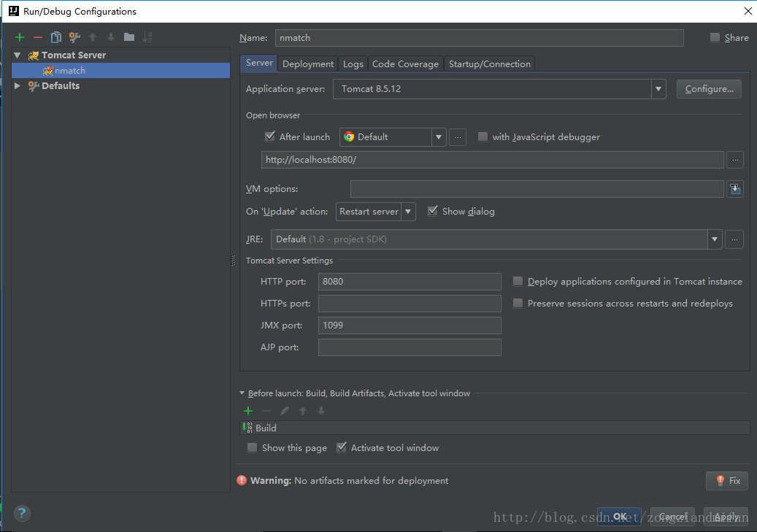Click the Cancel button
This screenshot has width=757, height=532.
pyautogui.click(x=672, y=517)
